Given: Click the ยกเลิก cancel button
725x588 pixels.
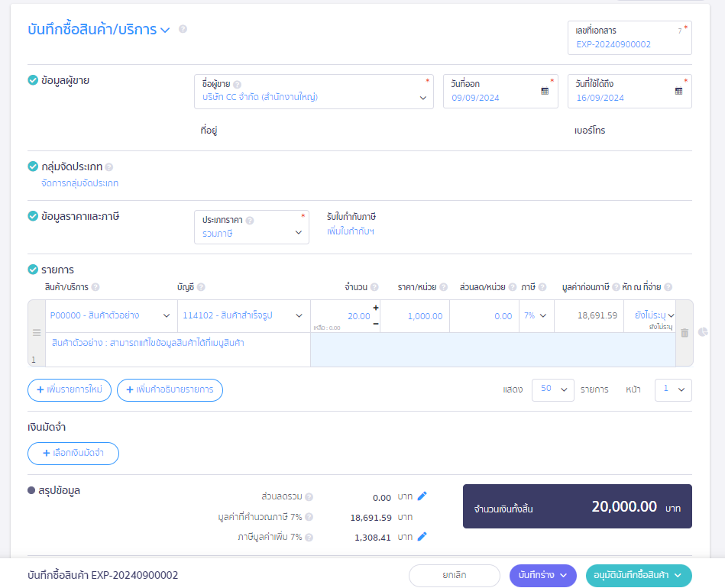Looking at the screenshot, I should [x=454, y=576].
